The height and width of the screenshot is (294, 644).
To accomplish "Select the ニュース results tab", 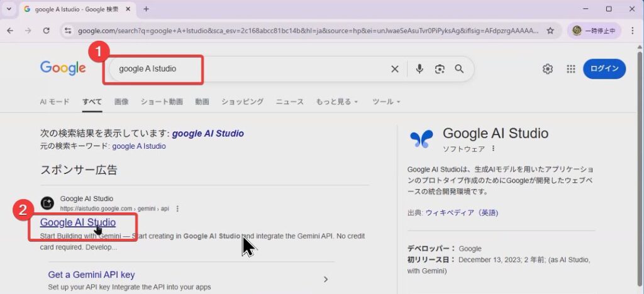I will pos(289,102).
